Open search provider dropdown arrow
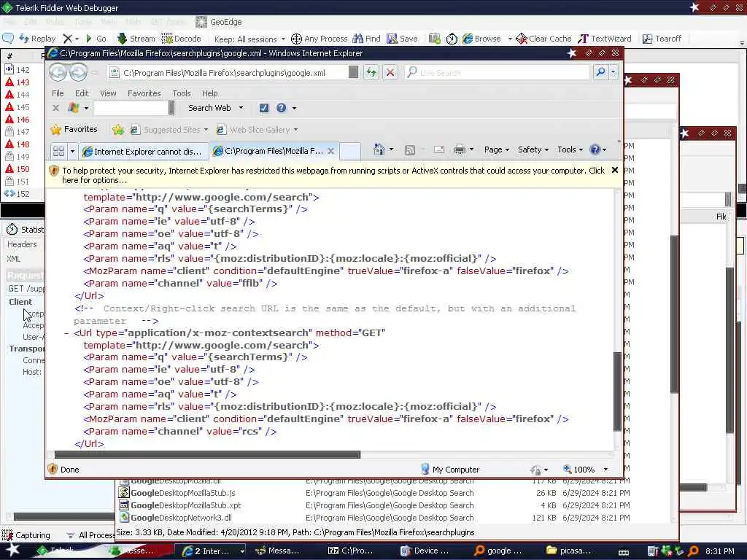This screenshot has height=560, width=747. (x=613, y=72)
